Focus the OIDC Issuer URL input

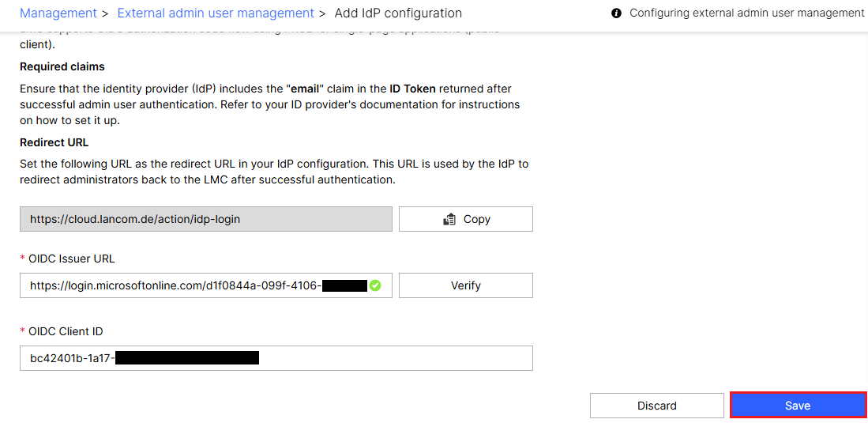tap(174, 285)
